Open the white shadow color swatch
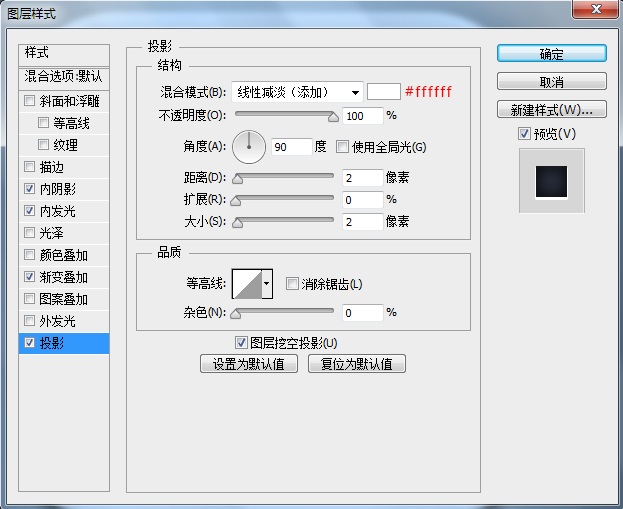 click(x=383, y=92)
